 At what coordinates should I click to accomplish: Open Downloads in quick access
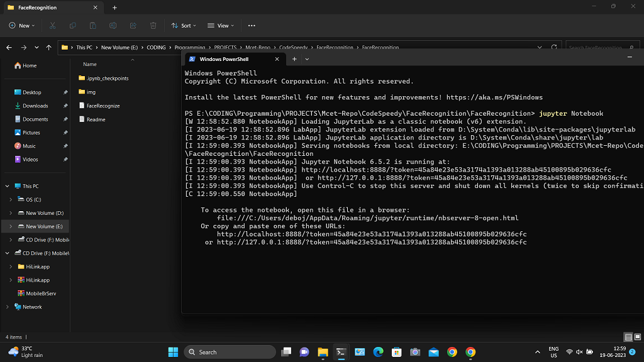coord(31,106)
